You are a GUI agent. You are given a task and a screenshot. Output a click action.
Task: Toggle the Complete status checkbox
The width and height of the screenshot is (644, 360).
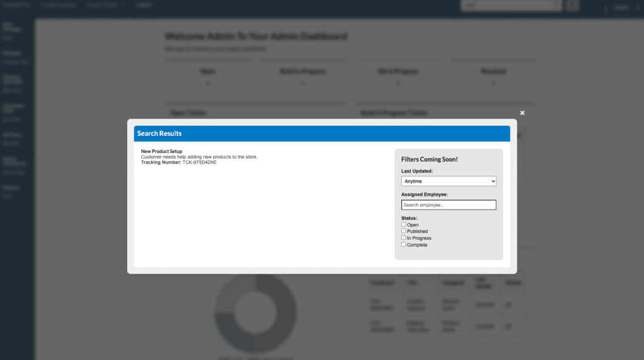[404, 245]
